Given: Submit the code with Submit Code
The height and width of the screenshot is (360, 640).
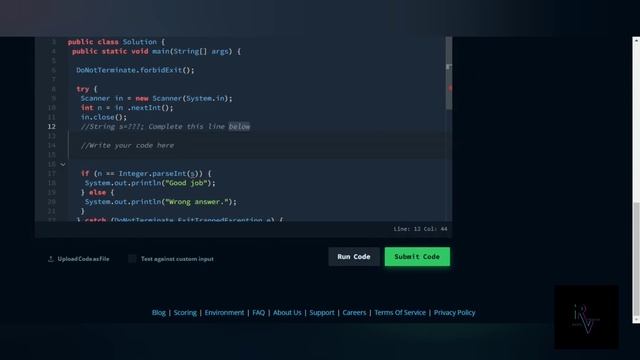Looking at the screenshot, I should 417,257.
